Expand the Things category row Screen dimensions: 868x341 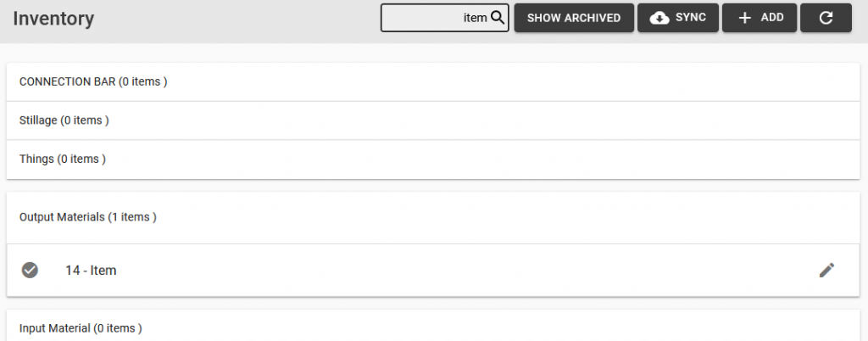click(433, 159)
